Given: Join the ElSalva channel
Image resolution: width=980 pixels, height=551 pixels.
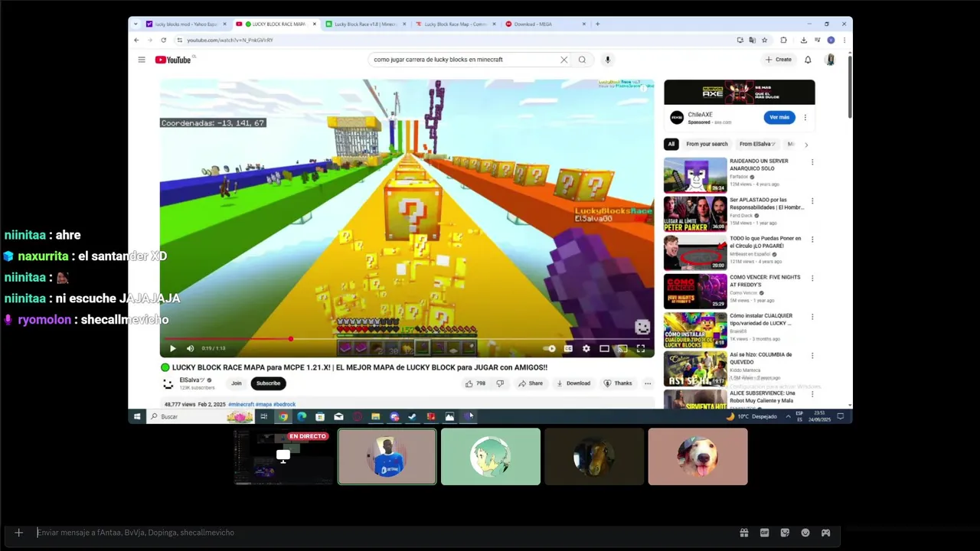Looking at the screenshot, I should click(x=236, y=383).
